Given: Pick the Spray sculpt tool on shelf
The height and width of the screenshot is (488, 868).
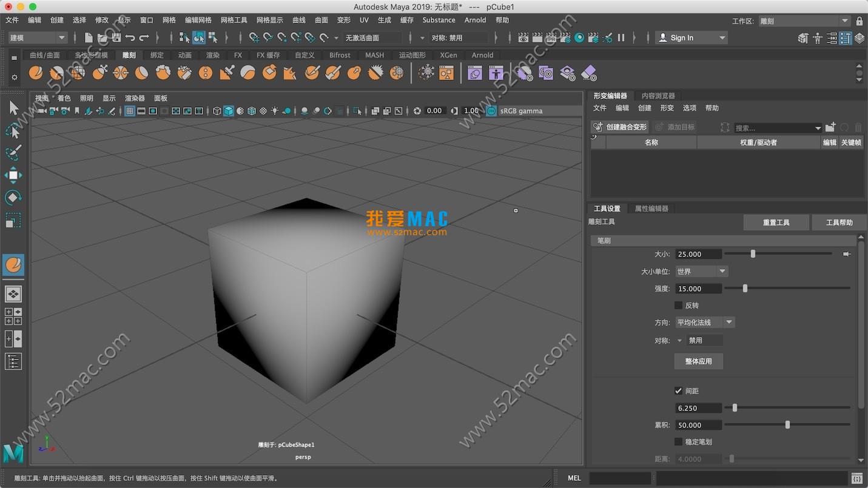Looking at the screenshot, I should pyautogui.click(x=184, y=73).
